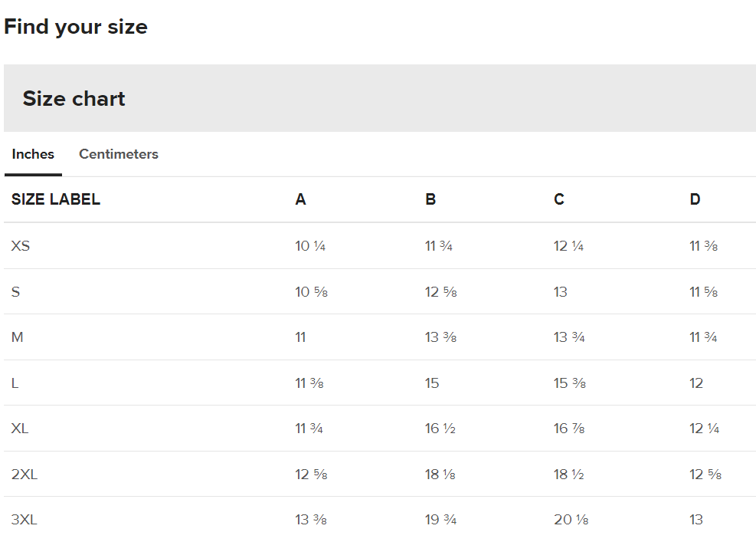Click column header C
This screenshot has width=756, height=542.
pos(559,199)
